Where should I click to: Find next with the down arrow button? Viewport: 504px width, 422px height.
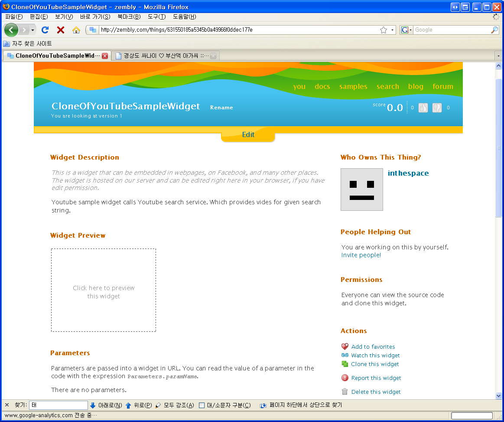tap(106, 405)
